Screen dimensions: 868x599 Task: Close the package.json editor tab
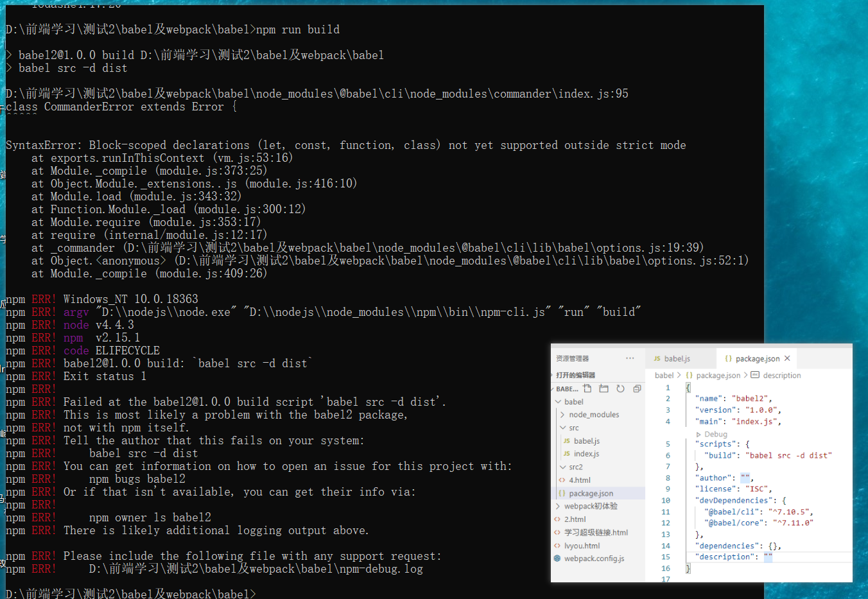tap(787, 358)
